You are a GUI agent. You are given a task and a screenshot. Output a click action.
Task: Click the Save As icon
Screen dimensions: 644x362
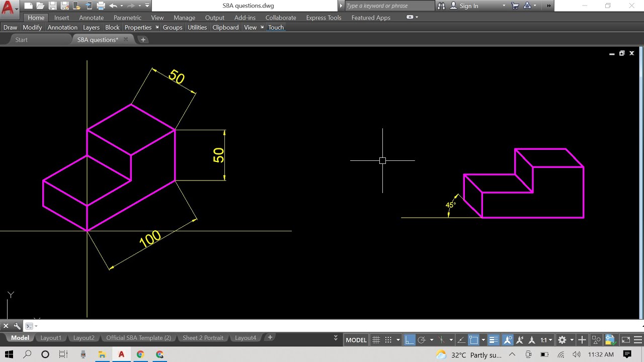click(64, 6)
